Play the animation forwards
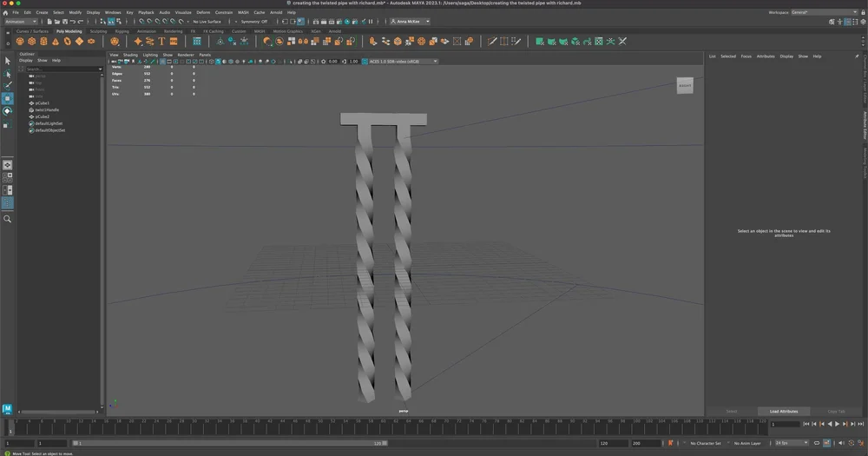The height and width of the screenshot is (456, 868). [x=837, y=424]
